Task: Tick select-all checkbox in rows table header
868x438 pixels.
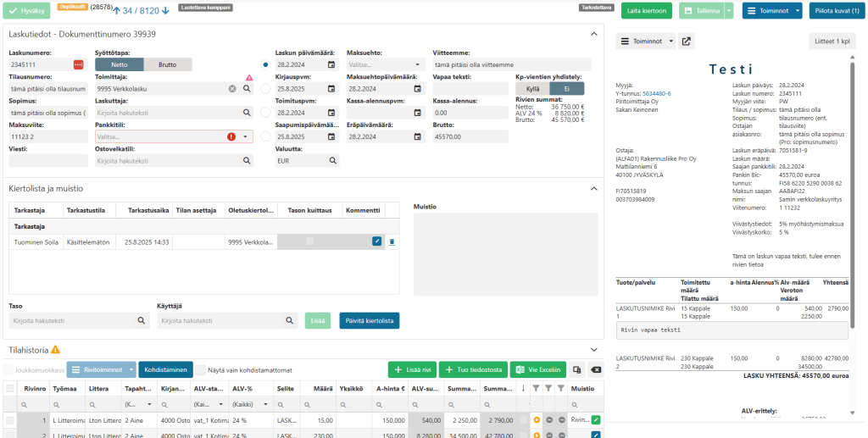Action: (x=10, y=389)
